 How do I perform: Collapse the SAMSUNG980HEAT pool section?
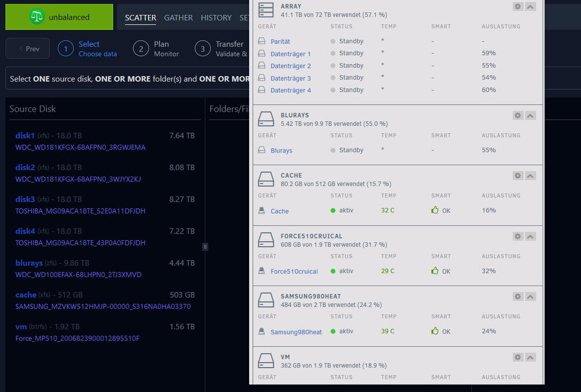click(x=530, y=296)
